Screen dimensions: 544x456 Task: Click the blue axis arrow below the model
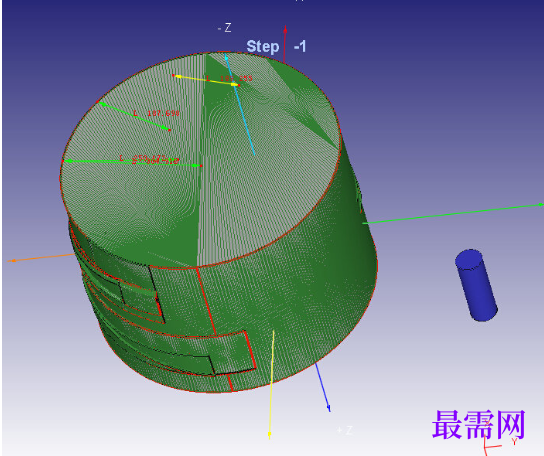point(323,387)
